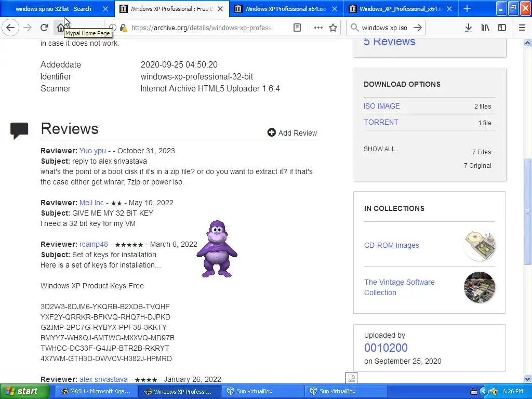This screenshot has height=399, width=532.
Task: Open the hamburger application menu
Action: (x=522, y=28)
